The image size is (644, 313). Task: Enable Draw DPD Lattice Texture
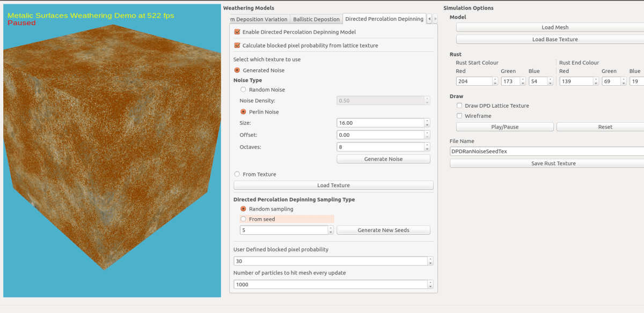click(459, 106)
